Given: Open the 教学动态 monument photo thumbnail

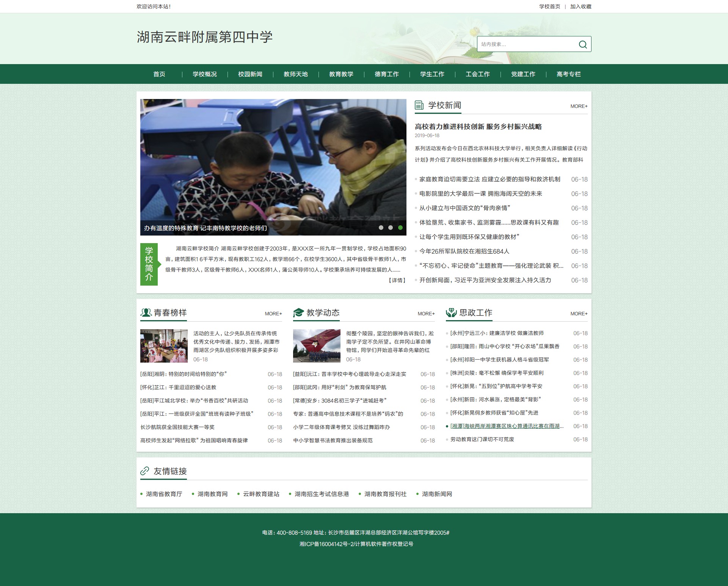Looking at the screenshot, I should click(x=317, y=346).
